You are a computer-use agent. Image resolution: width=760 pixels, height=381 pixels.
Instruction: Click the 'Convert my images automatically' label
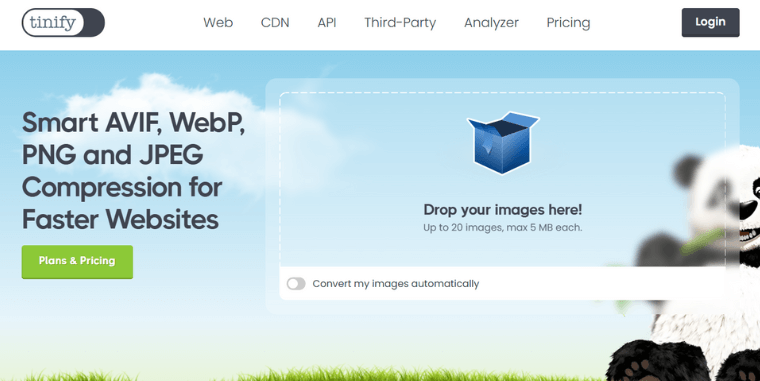click(x=396, y=284)
